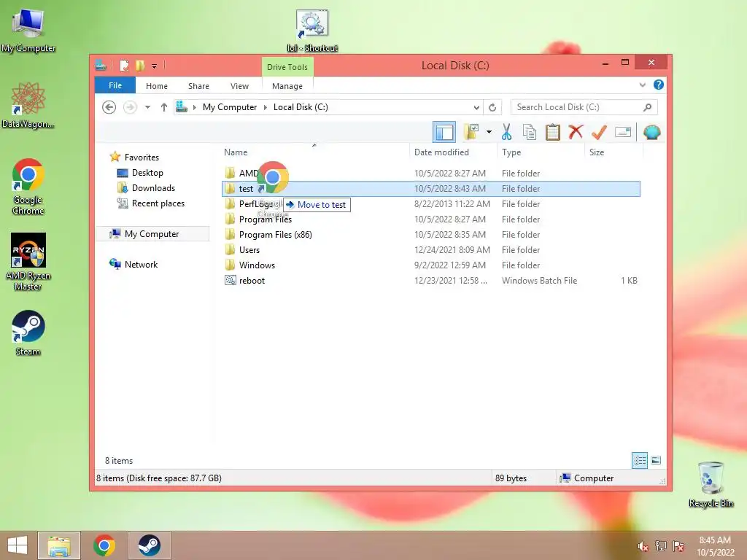Open the Explorer Help question mark

659,85
